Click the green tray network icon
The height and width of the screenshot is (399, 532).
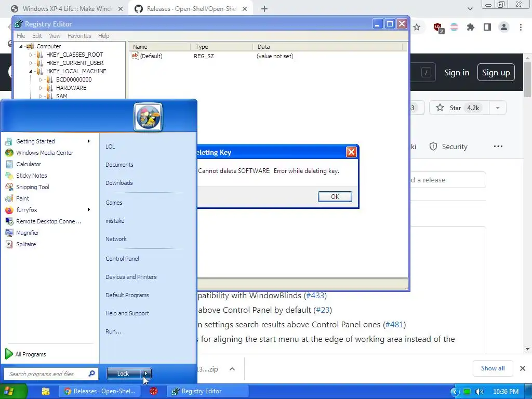tap(467, 392)
